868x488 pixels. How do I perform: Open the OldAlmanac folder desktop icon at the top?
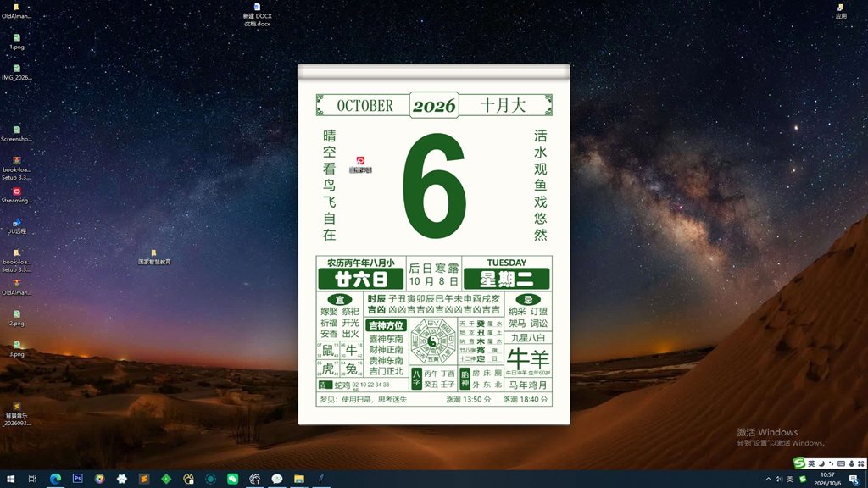click(16, 11)
